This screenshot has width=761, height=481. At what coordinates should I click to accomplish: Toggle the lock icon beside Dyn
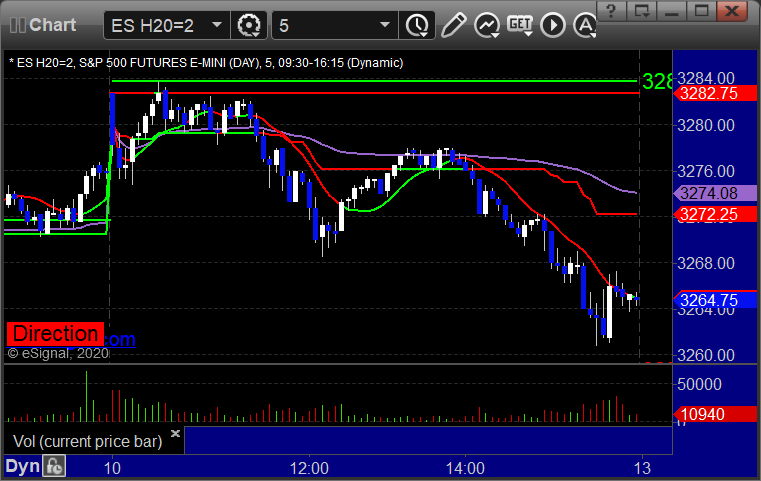[54, 466]
